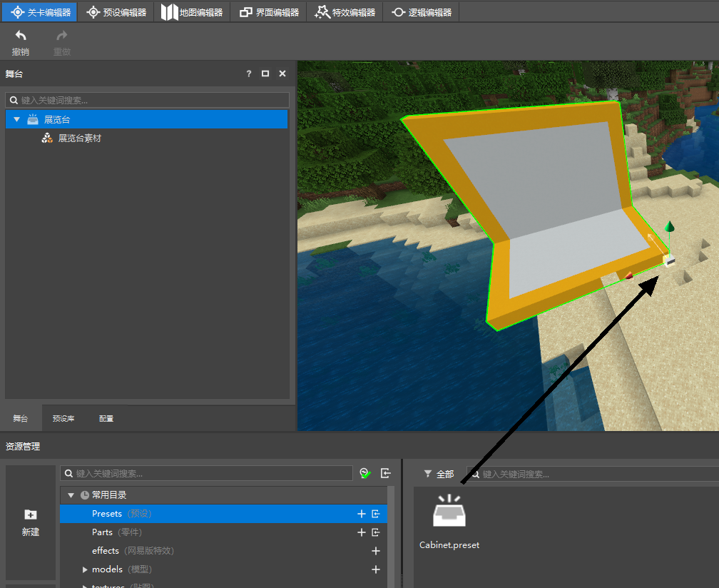Screen dimensions: 719x588
Task: Click the refresh icon with green check
Action: click(x=365, y=473)
